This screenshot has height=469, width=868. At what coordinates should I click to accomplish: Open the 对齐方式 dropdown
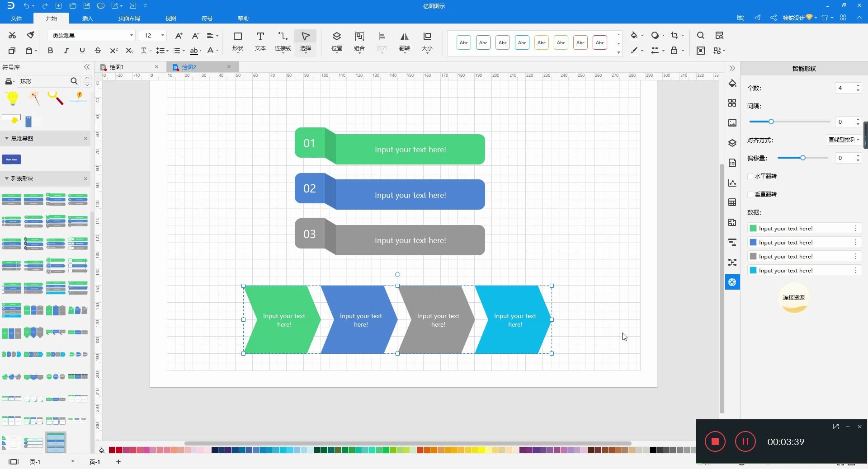click(x=843, y=140)
